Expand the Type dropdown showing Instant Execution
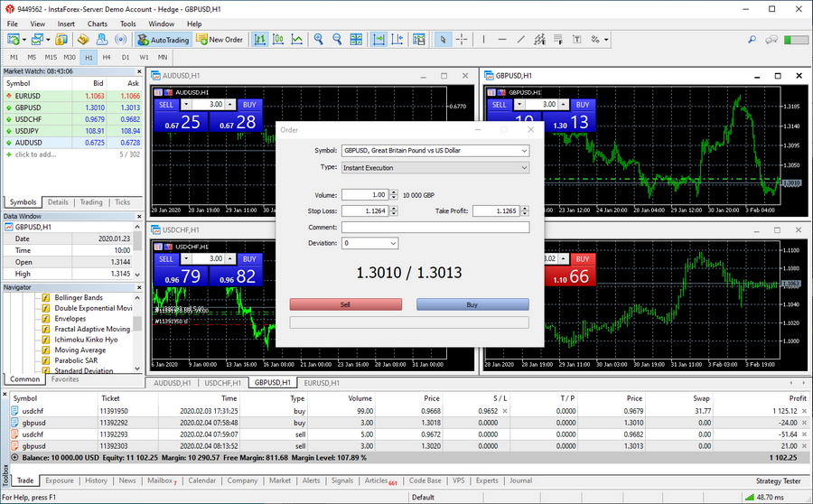Image resolution: width=813 pixels, height=504 pixels. tap(434, 167)
